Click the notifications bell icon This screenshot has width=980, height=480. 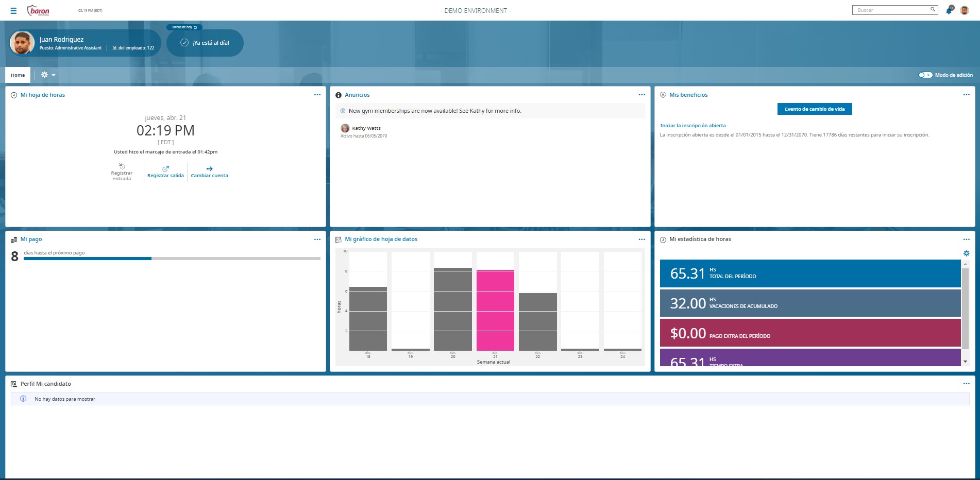[x=949, y=11]
